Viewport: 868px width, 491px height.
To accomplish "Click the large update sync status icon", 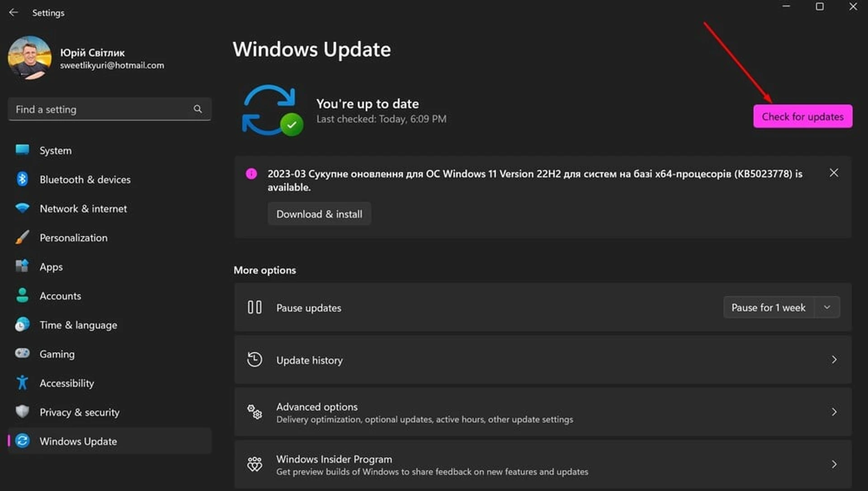I will (x=272, y=110).
